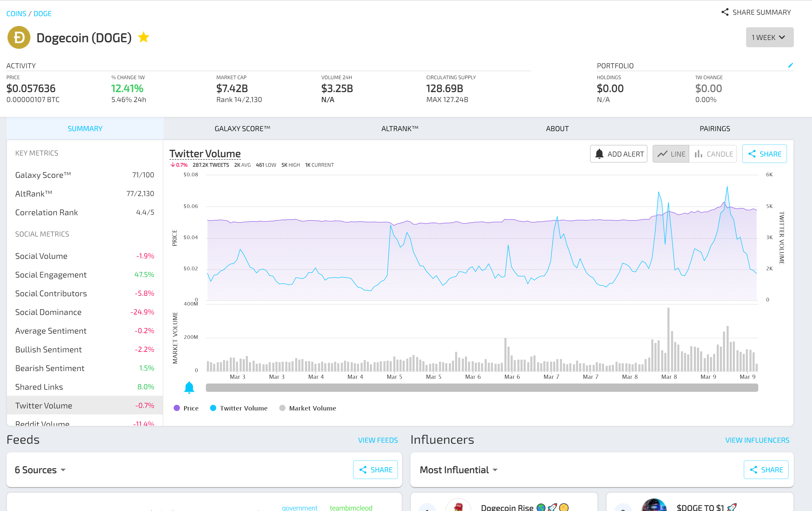This screenshot has width=812, height=511.
Task: Click the yellow favorite star next to Dogecoin
Action: click(x=144, y=37)
